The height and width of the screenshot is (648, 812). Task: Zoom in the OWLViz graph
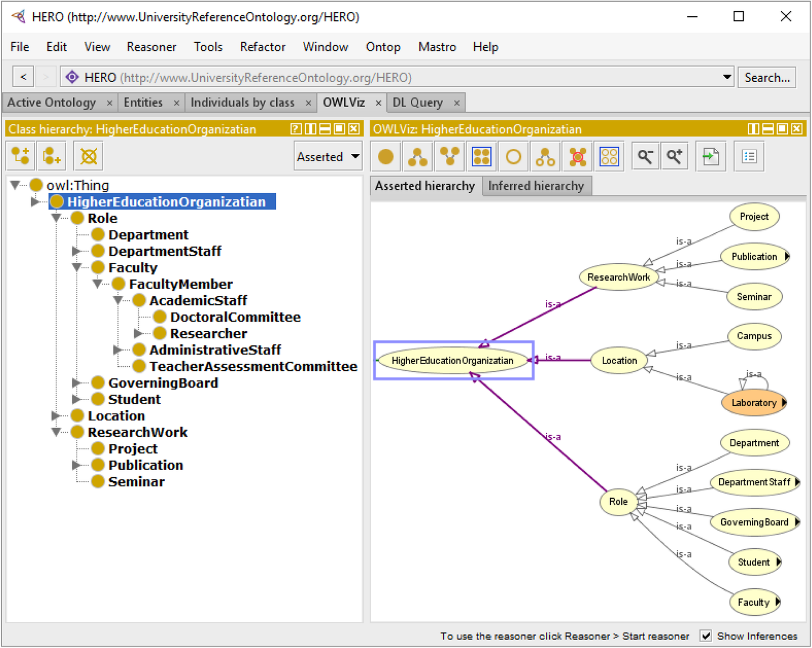(674, 157)
